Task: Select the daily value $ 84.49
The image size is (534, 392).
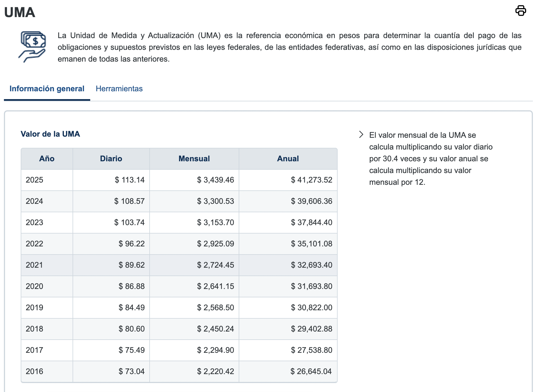Action: 132,308
